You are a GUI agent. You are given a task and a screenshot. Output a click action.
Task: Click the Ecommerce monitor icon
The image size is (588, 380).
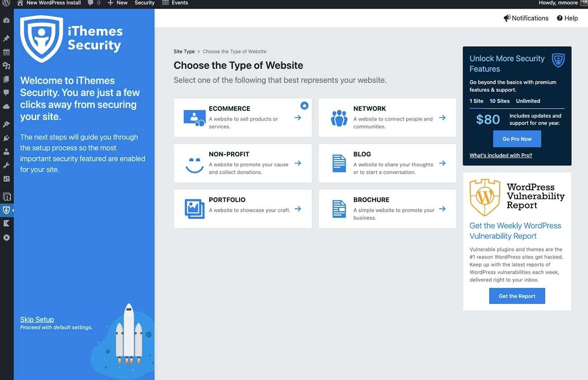coord(194,118)
